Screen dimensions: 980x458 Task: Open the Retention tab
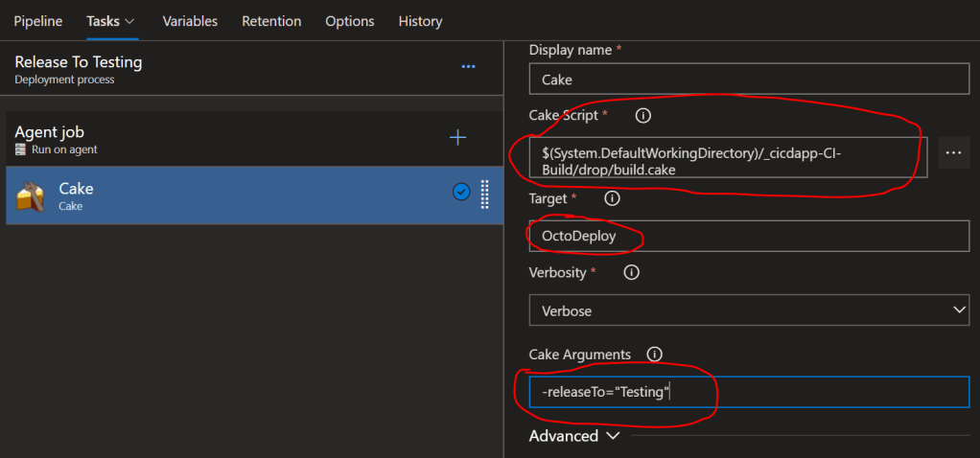tap(271, 21)
